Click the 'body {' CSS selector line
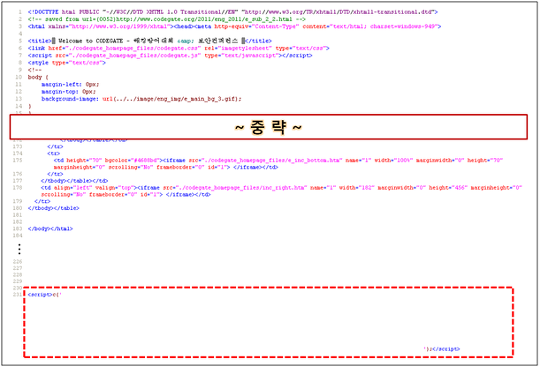Image resolution: width=540 pixels, height=367 pixels. (x=38, y=77)
